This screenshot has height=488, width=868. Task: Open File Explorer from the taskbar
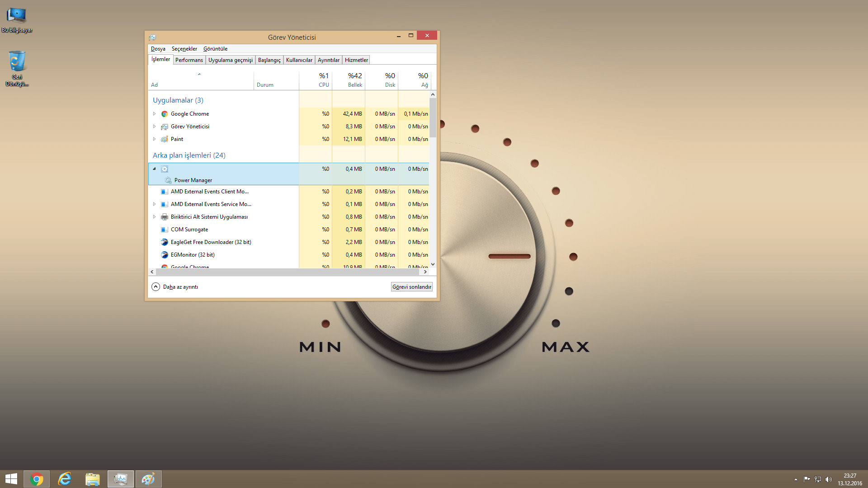click(x=93, y=479)
